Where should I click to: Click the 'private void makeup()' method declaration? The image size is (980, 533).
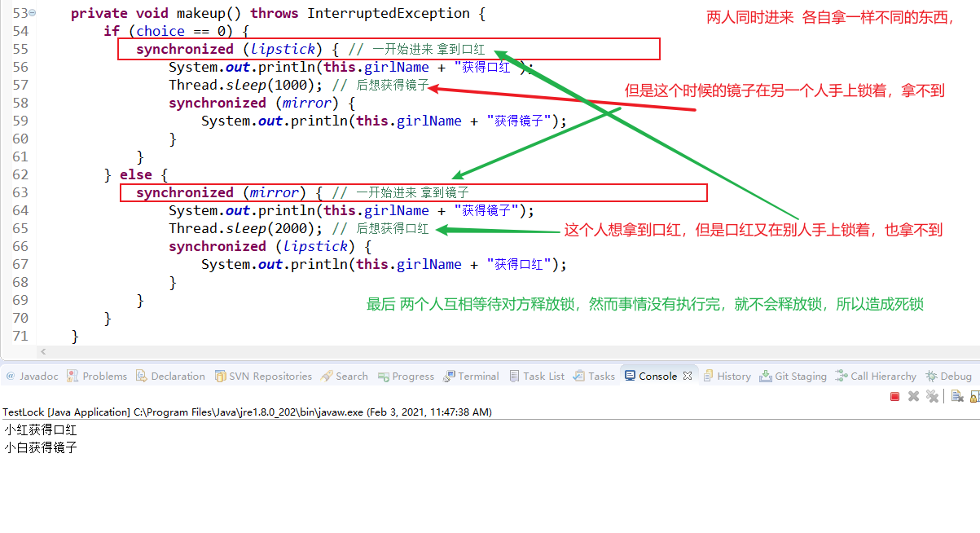click(x=278, y=13)
